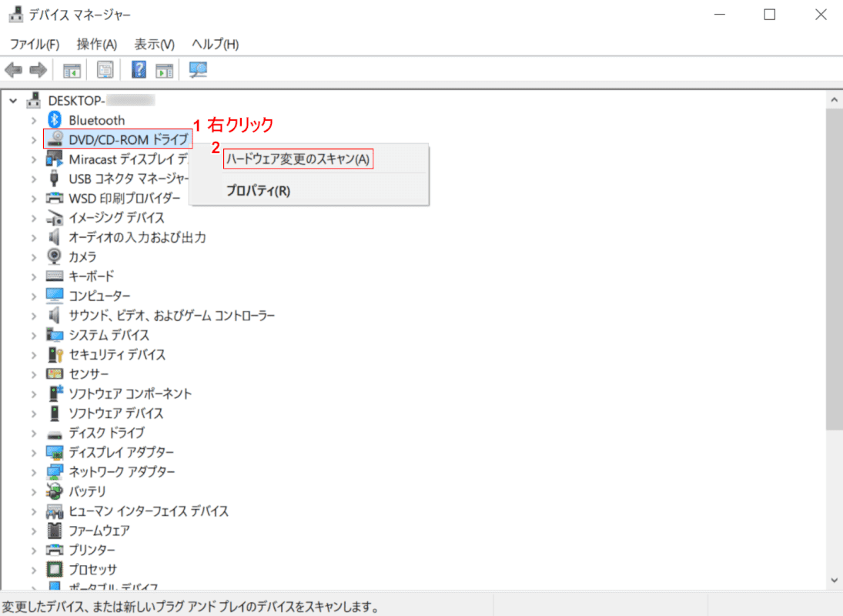Maximize the デバイス マネージャー window

click(x=770, y=15)
